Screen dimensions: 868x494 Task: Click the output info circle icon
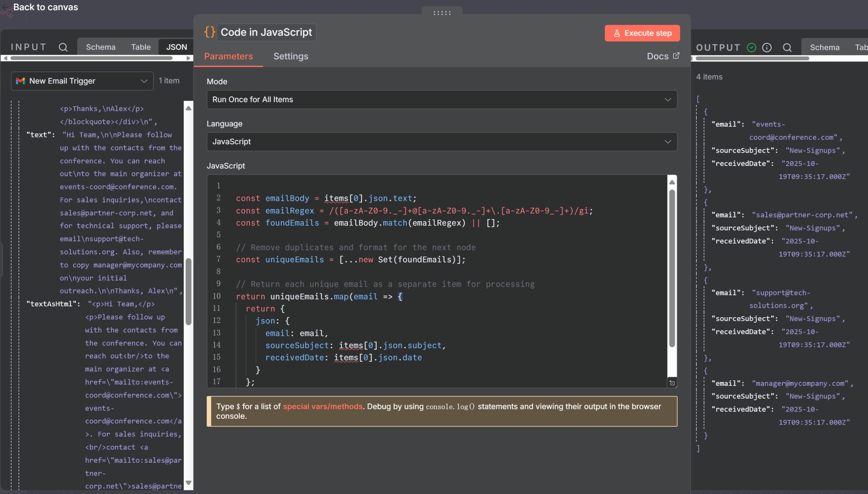(x=767, y=47)
